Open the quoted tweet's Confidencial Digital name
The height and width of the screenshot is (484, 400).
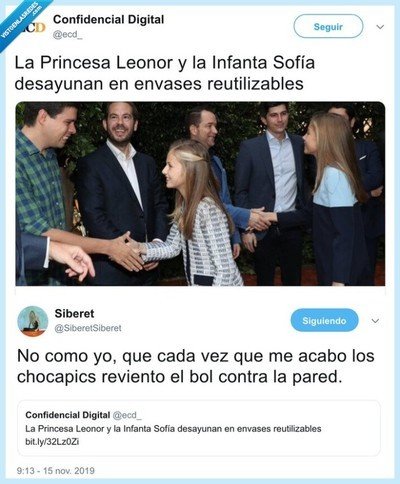click(x=68, y=415)
